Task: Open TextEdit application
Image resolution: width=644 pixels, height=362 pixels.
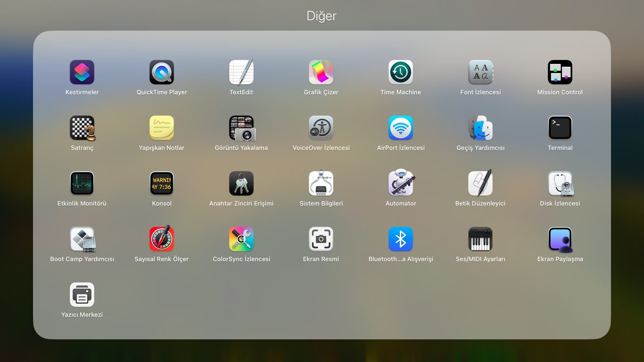Action: click(x=241, y=73)
